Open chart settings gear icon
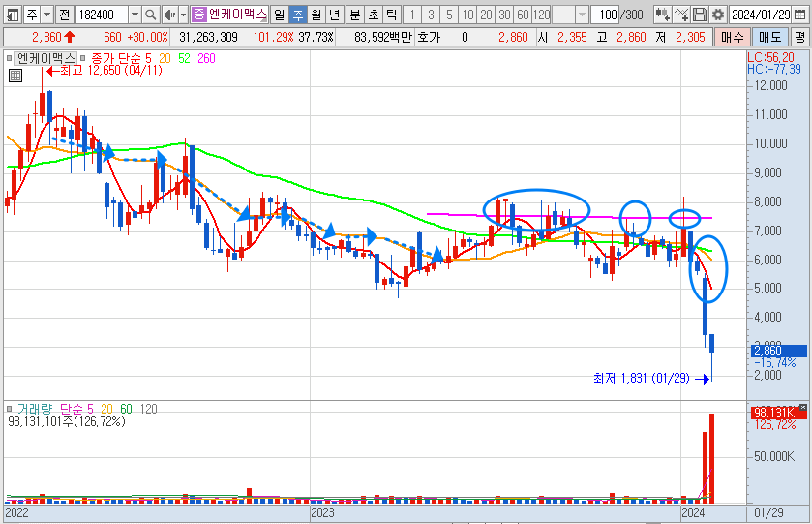This screenshot has width=812, height=524. (718, 15)
